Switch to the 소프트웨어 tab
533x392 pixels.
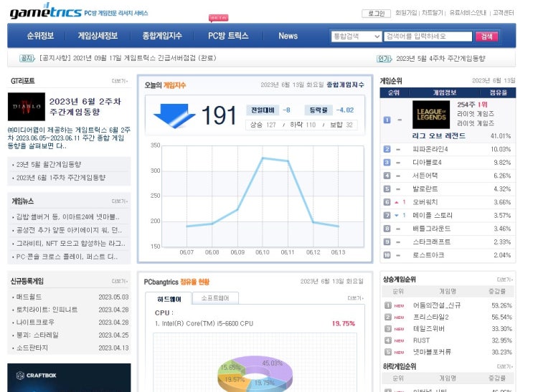(215, 298)
